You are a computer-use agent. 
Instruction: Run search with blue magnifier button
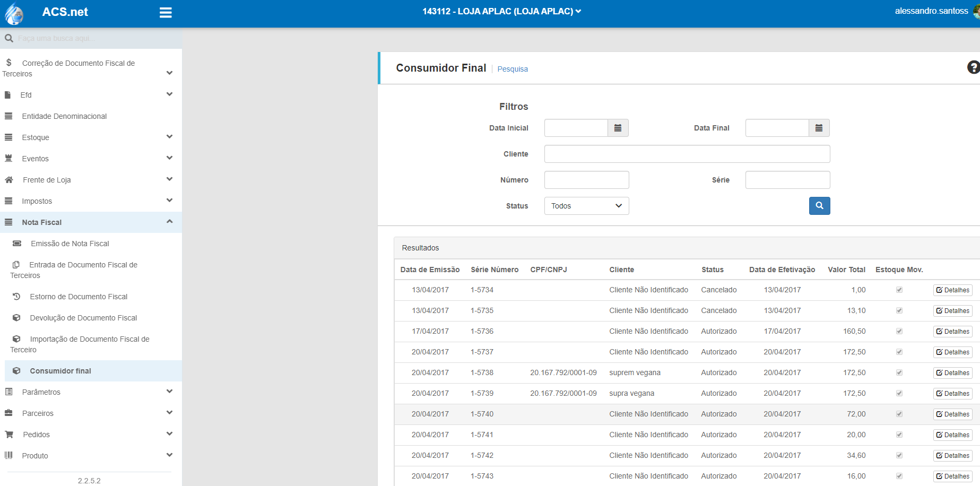pyautogui.click(x=820, y=206)
